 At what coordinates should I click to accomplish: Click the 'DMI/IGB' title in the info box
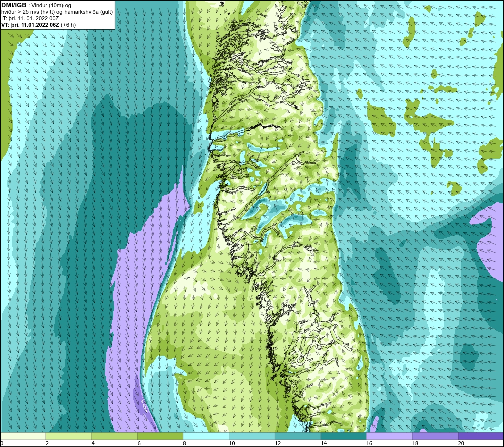14,5
